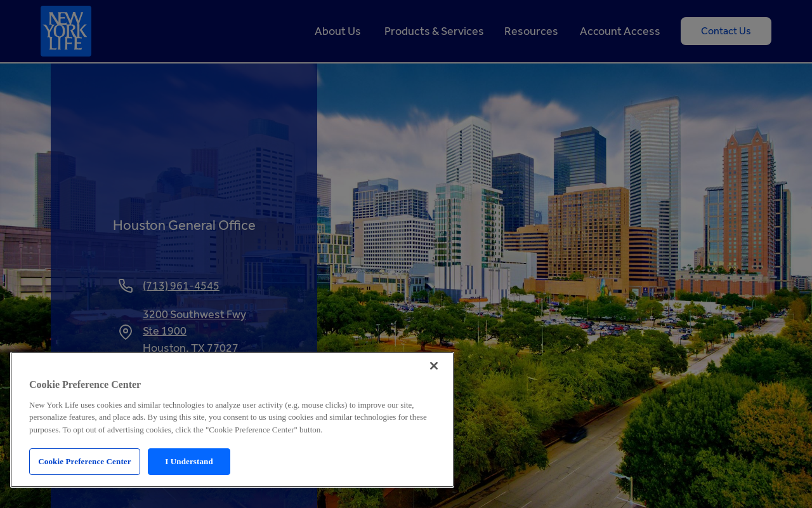Viewport: 812px width, 508px height.
Task: Click the phone icon beside the number
Action: tap(126, 286)
